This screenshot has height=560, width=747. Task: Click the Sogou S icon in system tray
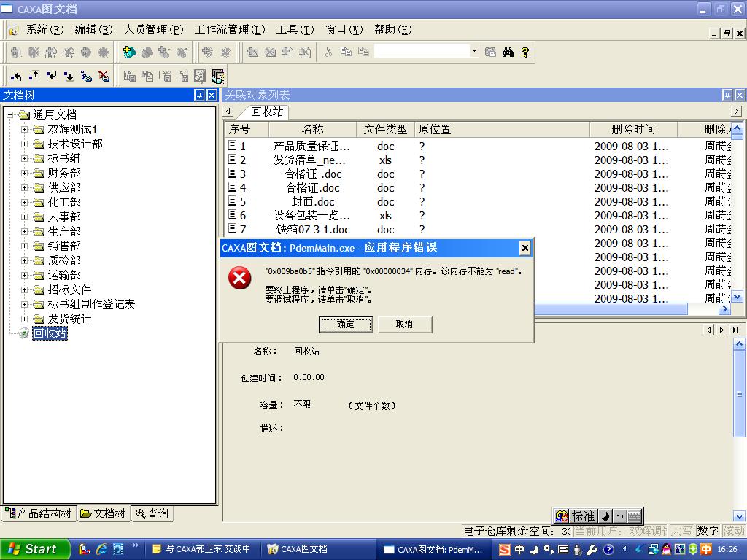pos(505,550)
